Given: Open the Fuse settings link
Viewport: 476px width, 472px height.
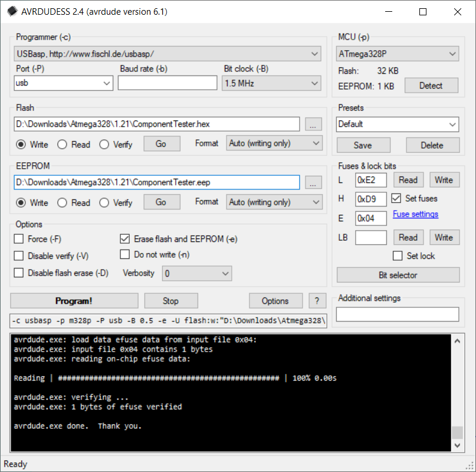Looking at the screenshot, I should pyautogui.click(x=415, y=214).
